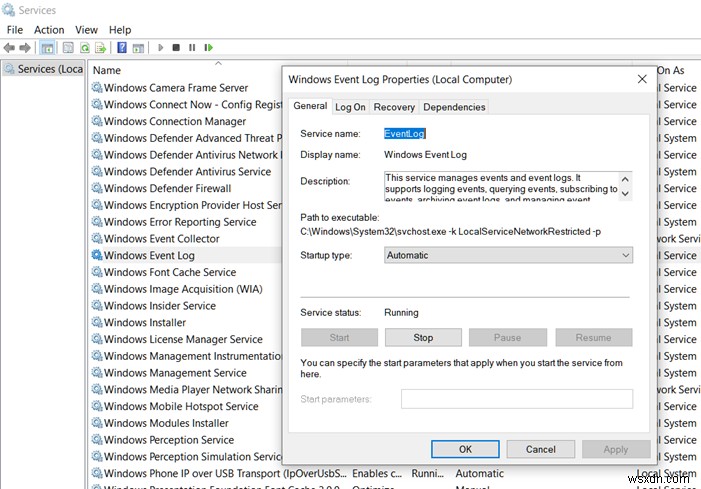Click the gear icon beside Windows Management Service

point(97,372)
